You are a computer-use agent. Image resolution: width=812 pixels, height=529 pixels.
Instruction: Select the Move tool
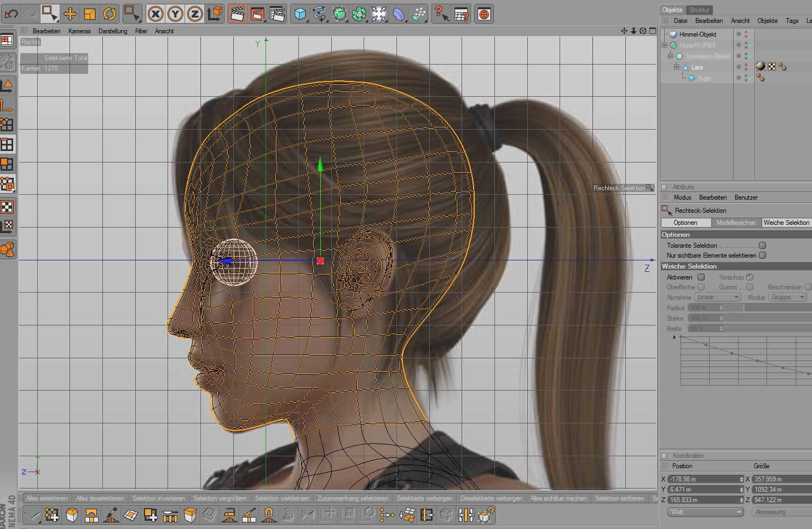click(x=70, y=14)
